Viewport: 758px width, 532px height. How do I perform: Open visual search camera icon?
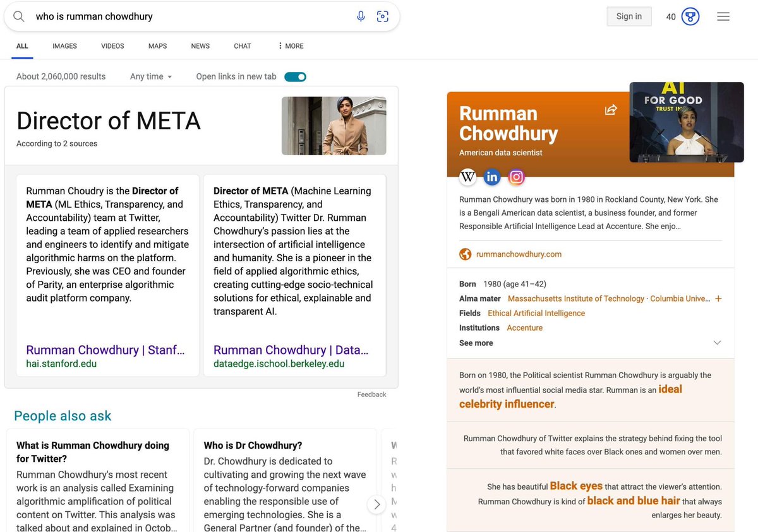pyautogui.click(x=383, y=16)
